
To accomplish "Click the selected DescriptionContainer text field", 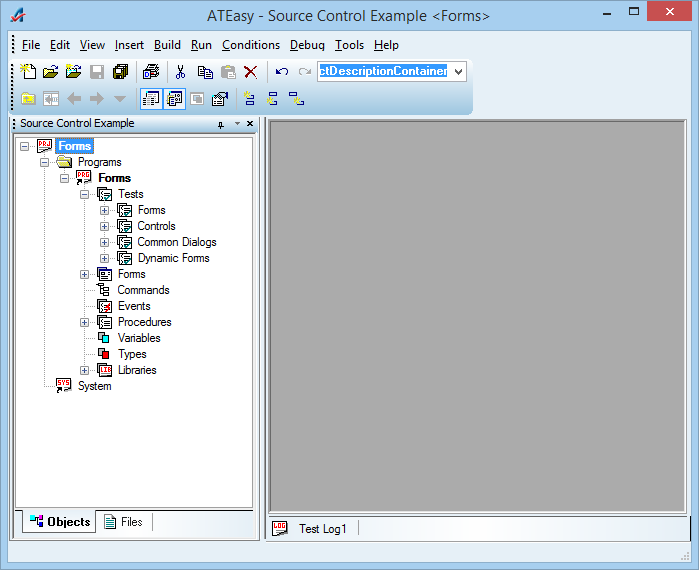I will pos(383,71).
